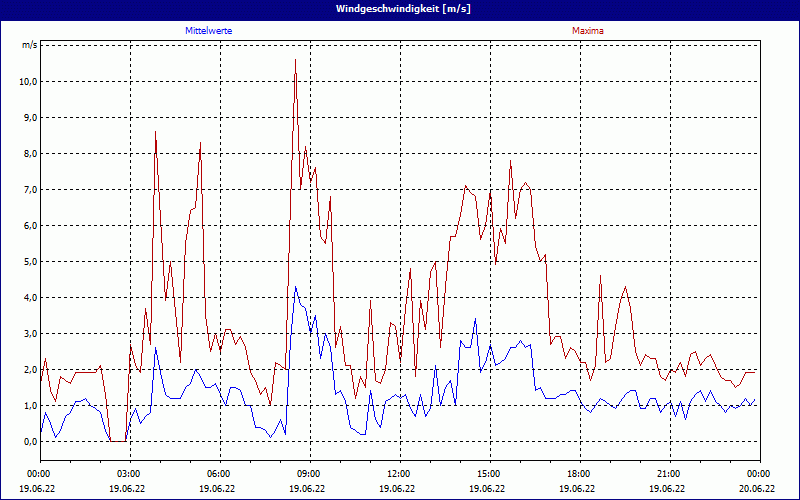Select the 12:00 time axis label
Viewport: 800px width, 500px height.
[x=398, y=473]
